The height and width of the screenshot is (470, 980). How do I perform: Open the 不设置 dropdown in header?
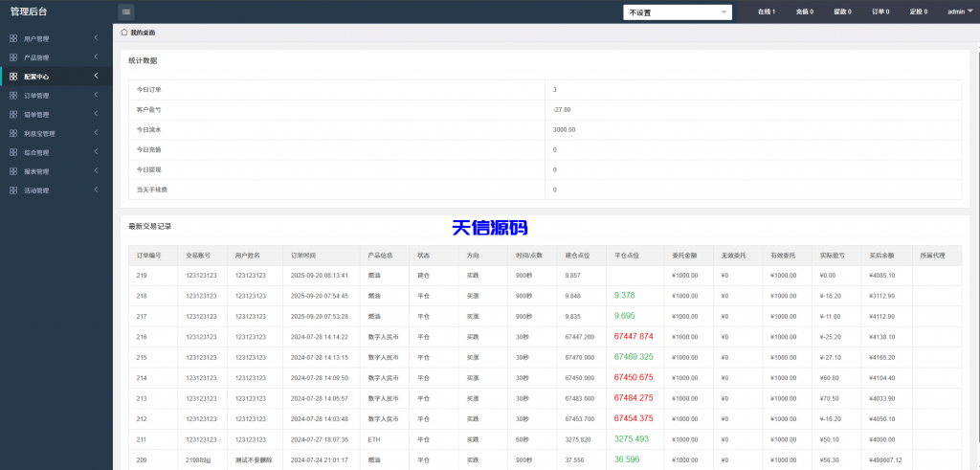coord(678,12)
